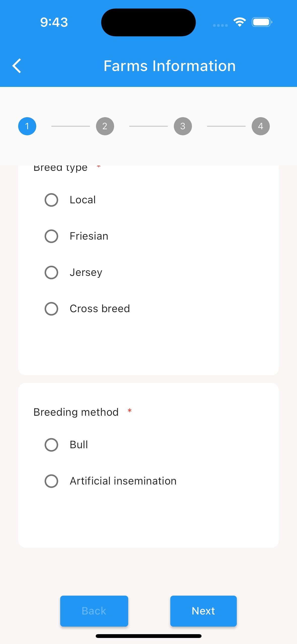Select Bull breeding method
This screenshot has width=297, height=644.
point(51,445)
